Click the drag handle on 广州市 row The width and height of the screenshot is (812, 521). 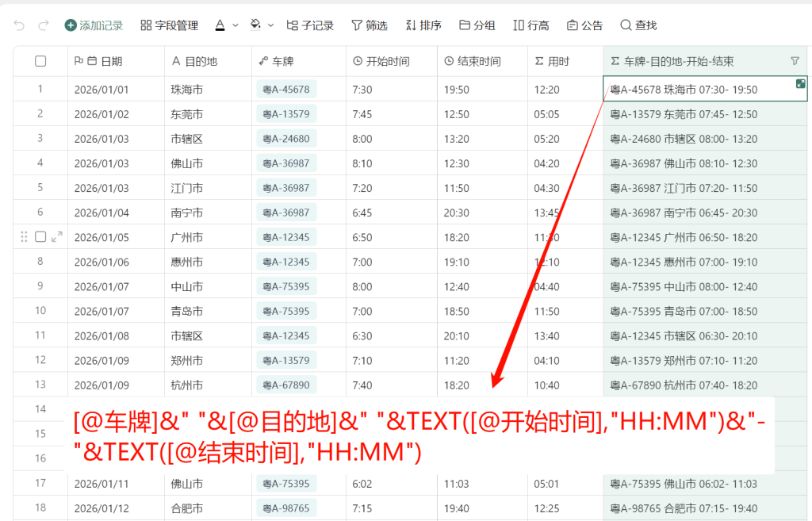point(24,236)
